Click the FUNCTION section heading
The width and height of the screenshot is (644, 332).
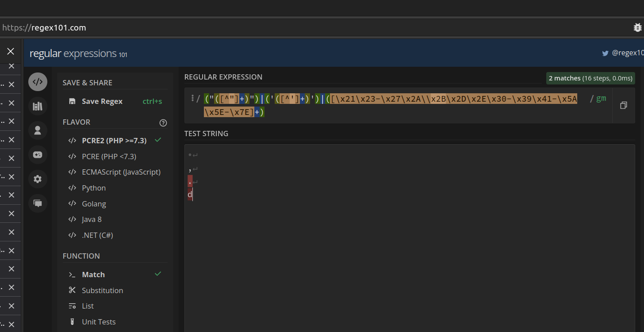(81, 256)
